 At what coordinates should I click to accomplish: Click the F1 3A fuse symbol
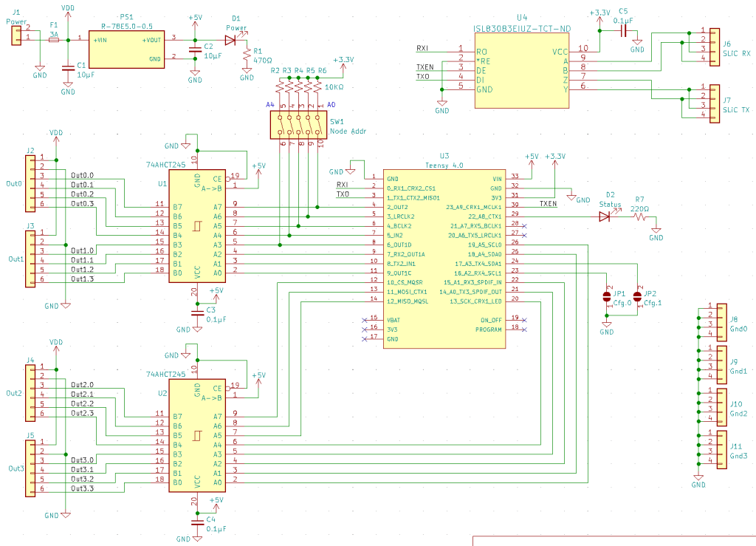(x=53, y=38)
